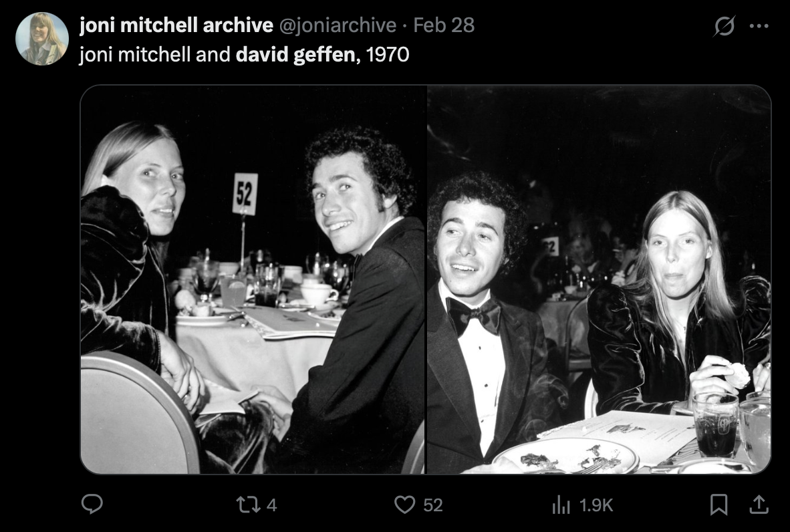Repost this tweet using the retweet icon
Screen dimensions: 790x532
pyautogui.click(x=249, y=505)
